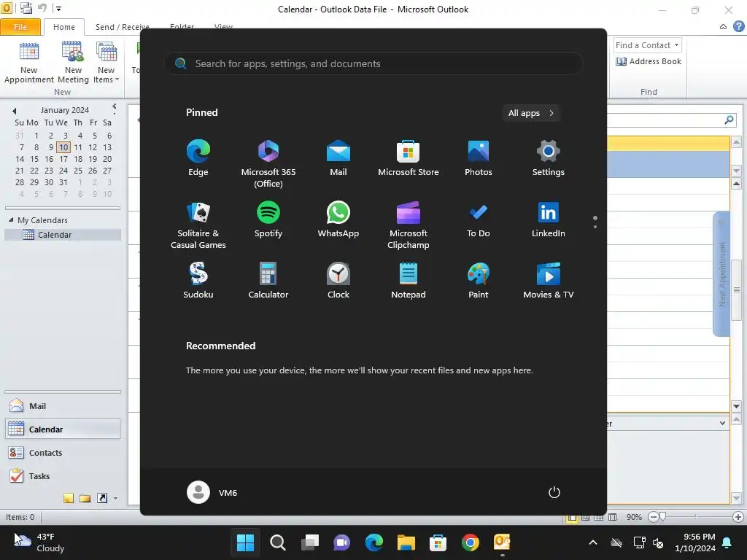The height and width of the screenshot is (560, 747).
Task: Open Quick Access Toolbar customize dropdown
Action: (x=58, y=8)
